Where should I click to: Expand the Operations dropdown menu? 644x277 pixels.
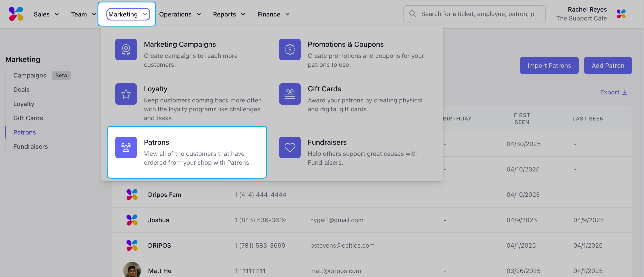point(180,14)
